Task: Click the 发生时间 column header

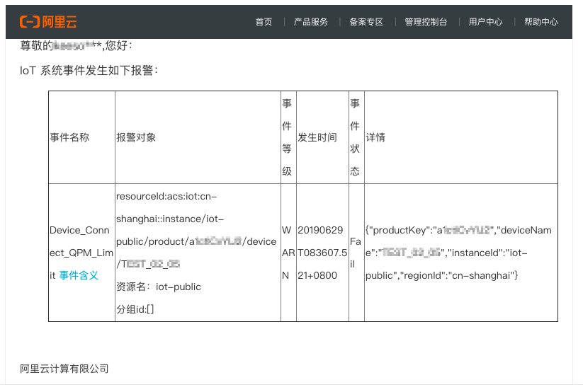Action: [322, 137]
